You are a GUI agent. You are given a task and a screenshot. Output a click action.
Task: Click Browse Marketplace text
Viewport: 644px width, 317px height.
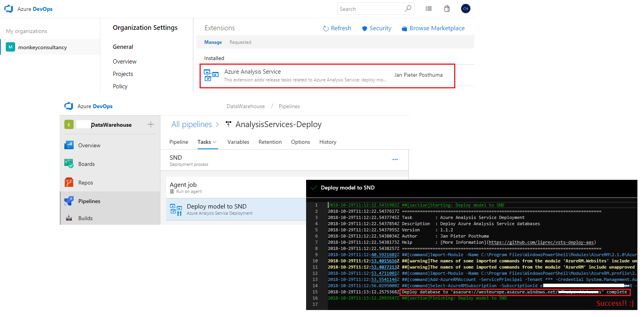coord(437,28)
